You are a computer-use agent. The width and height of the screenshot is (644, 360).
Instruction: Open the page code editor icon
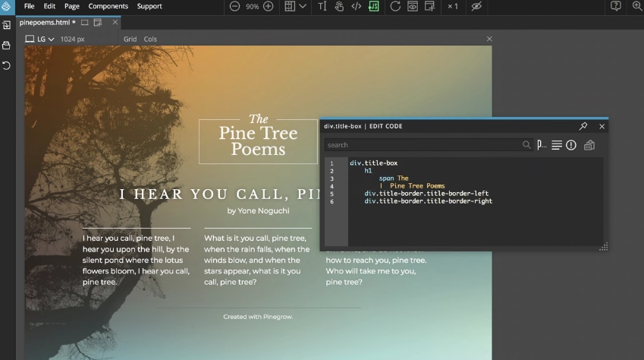click(357, 6)
